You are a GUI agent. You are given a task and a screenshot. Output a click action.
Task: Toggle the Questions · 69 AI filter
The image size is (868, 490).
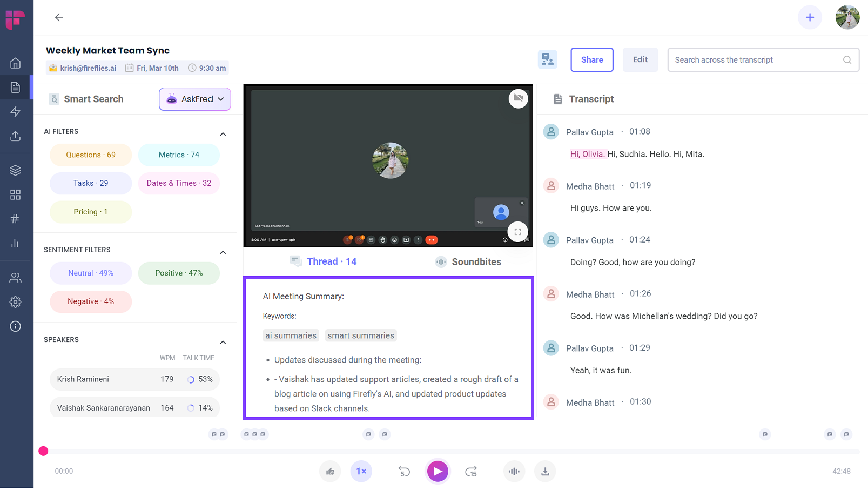coord(90,155)
